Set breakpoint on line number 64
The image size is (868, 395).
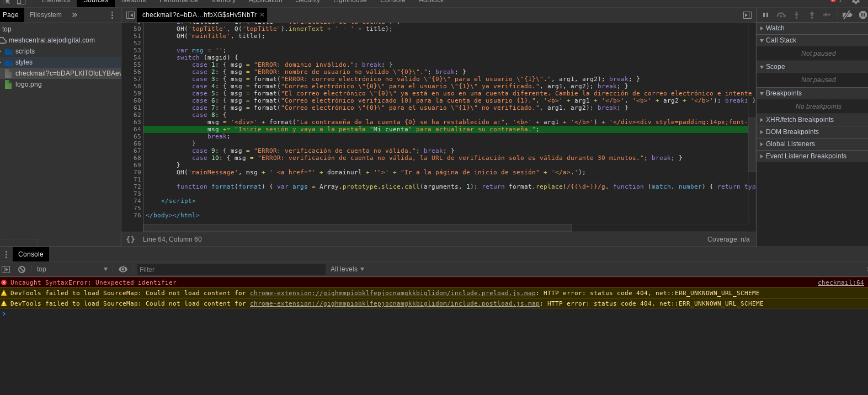[137, 129]
